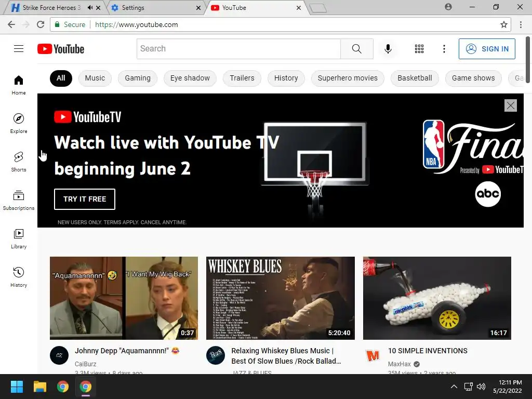The image size is (532, 399).
Task: Go to Home in the sidebar
Action: click(19, 85)
